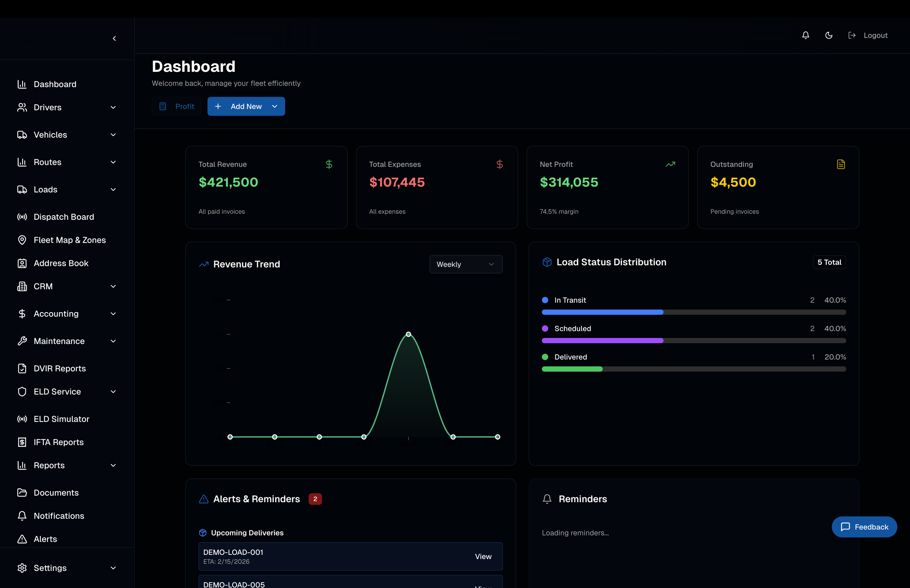910x588 pixels.
Task: Open Fleet Map & Zones page
Action: pyautogui.click(x=70, y=240)
